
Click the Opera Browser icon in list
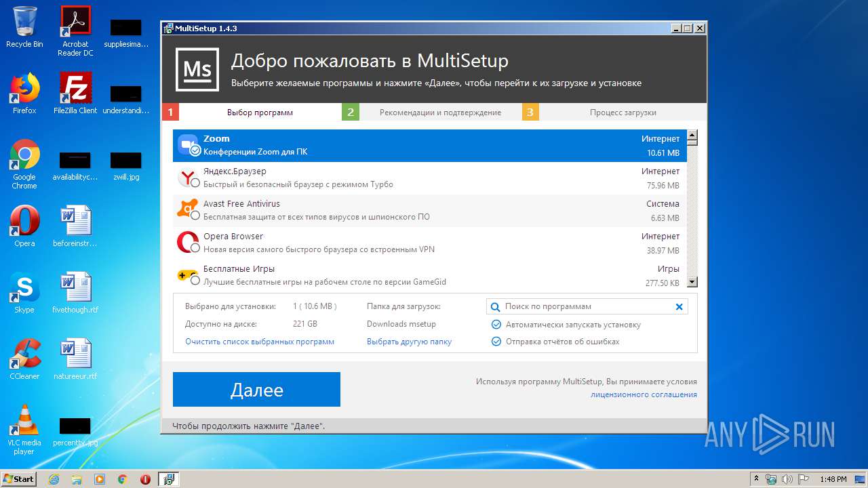(187, 242)
